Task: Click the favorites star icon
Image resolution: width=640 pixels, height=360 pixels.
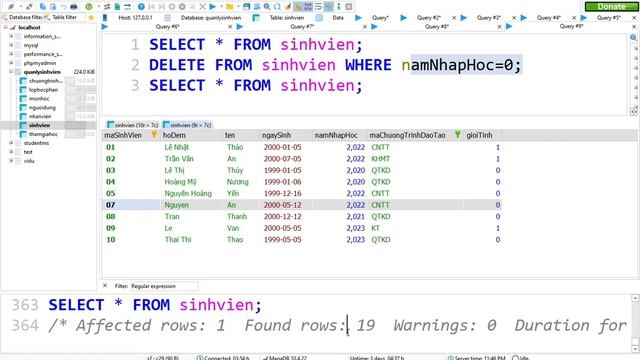Action: point(91,18)
